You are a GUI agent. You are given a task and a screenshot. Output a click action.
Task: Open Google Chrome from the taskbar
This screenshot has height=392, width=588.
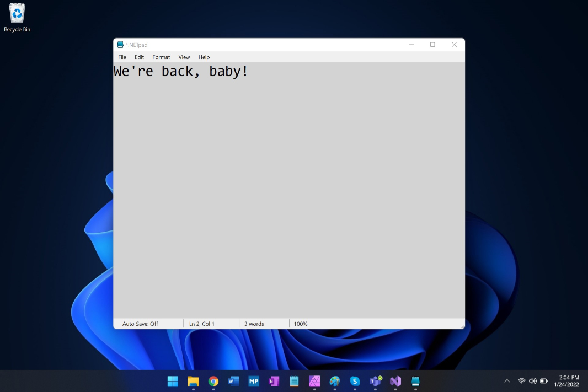pos(213,381)
